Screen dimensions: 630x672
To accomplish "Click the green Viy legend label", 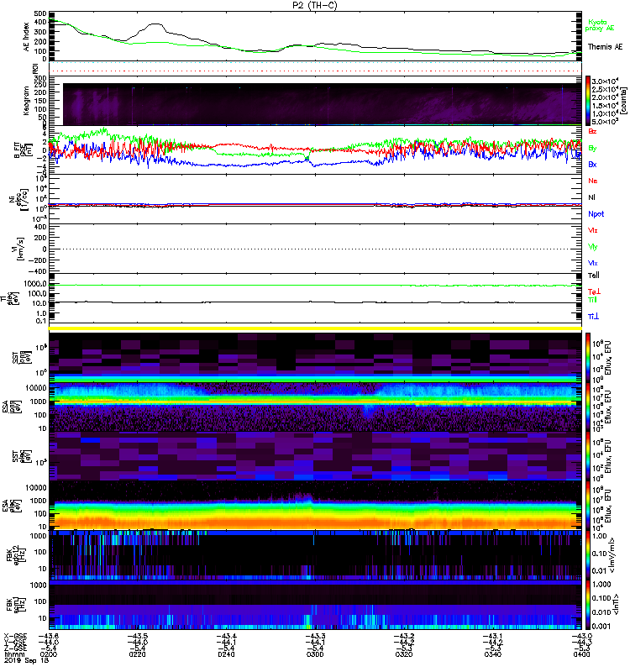I will pyautogui.click(x=593, y=247).
